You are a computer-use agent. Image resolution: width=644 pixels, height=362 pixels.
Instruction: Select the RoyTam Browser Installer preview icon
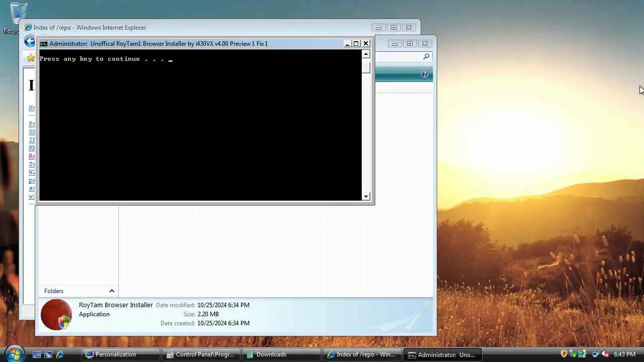[x=56, y=315]
